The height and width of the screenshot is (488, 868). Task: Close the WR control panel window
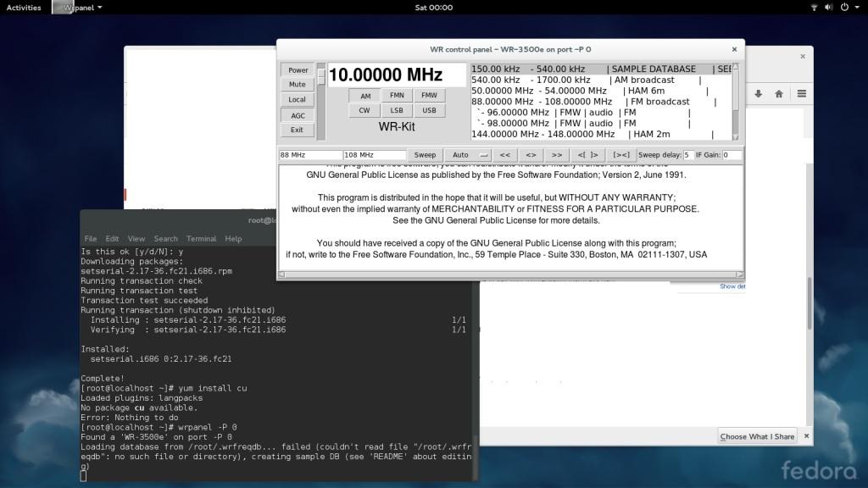[734, 49]
